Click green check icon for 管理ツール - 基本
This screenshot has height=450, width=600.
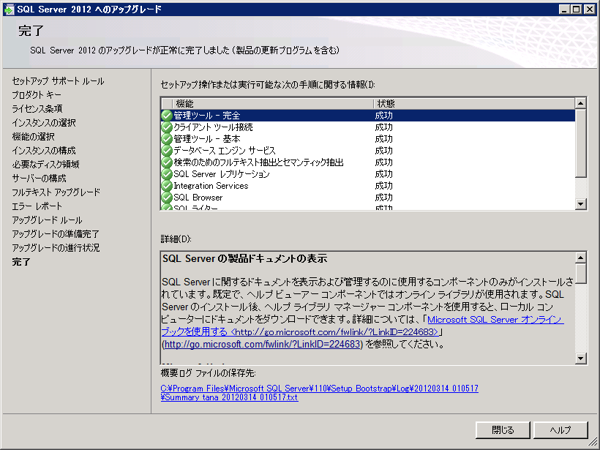pos(166,139)
